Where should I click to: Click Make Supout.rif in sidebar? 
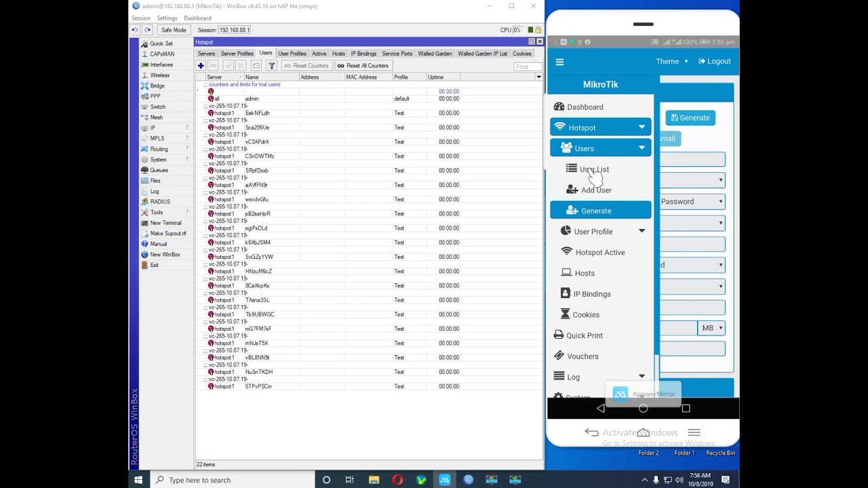pos(168,233)
